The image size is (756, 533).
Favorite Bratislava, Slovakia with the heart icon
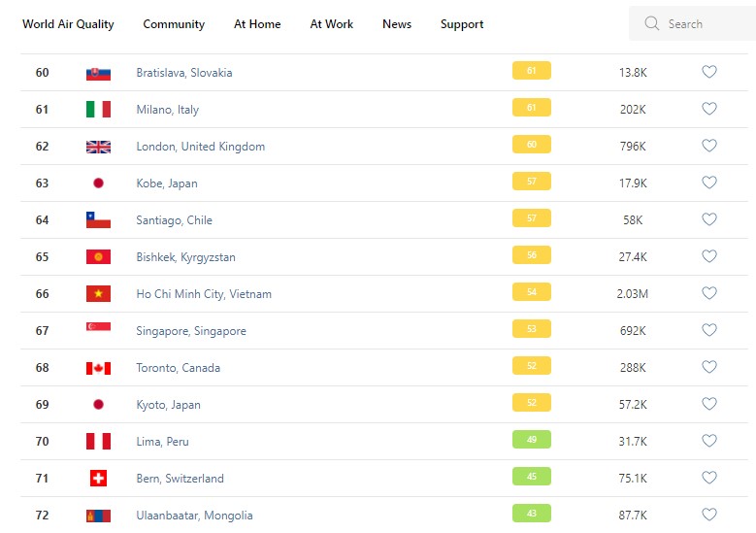pos(708,72)
